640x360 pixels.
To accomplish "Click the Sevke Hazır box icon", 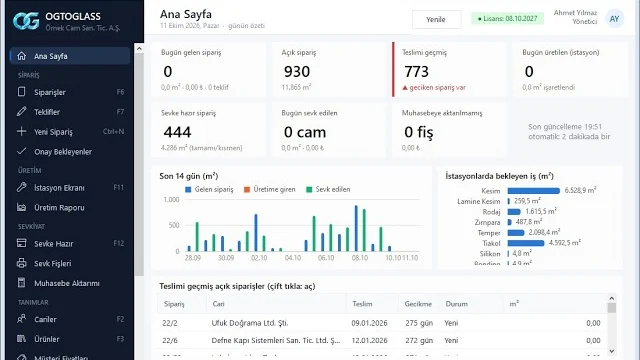I will (21, 243).
